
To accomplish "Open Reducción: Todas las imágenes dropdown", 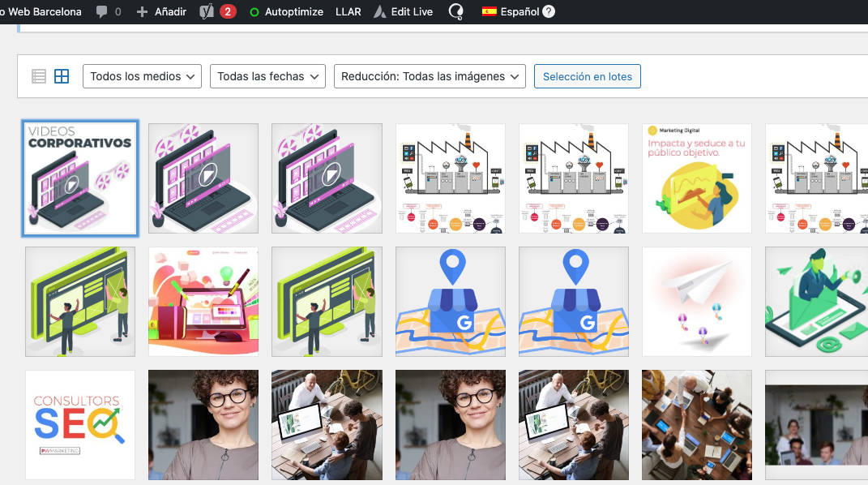I will (430, 76).
